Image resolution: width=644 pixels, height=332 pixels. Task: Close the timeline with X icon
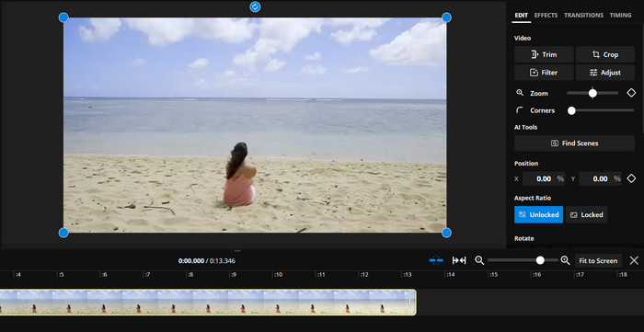tap(634, 260)
